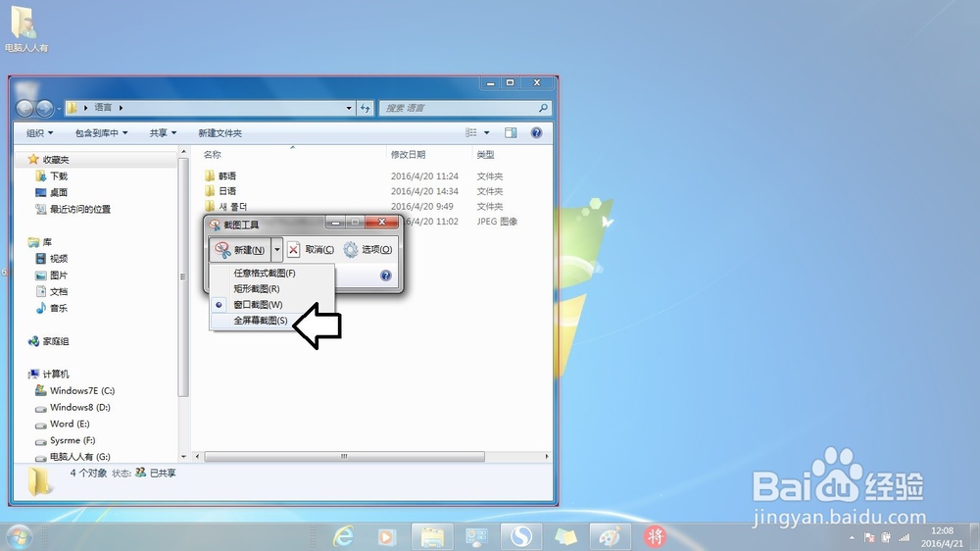Open 最近访问的位置 in the sidebar
The image size is (980, 551).
tap(73, 209)
